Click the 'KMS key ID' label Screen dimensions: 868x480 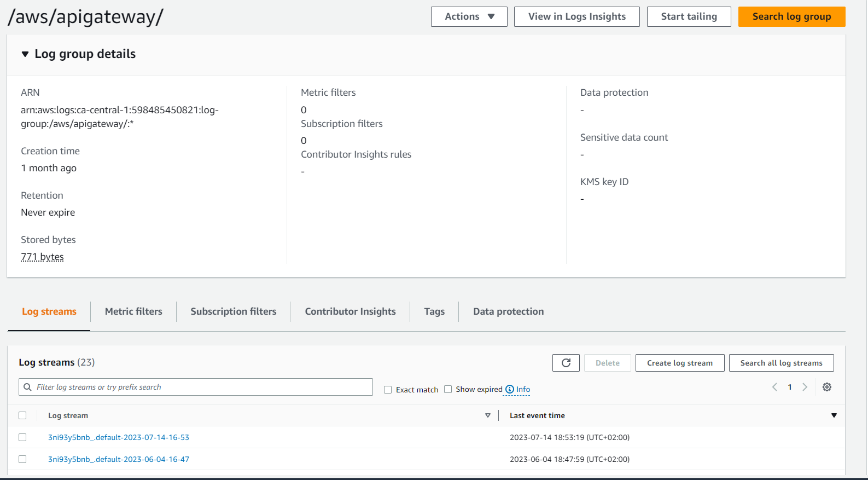click(x=604, y=182)
